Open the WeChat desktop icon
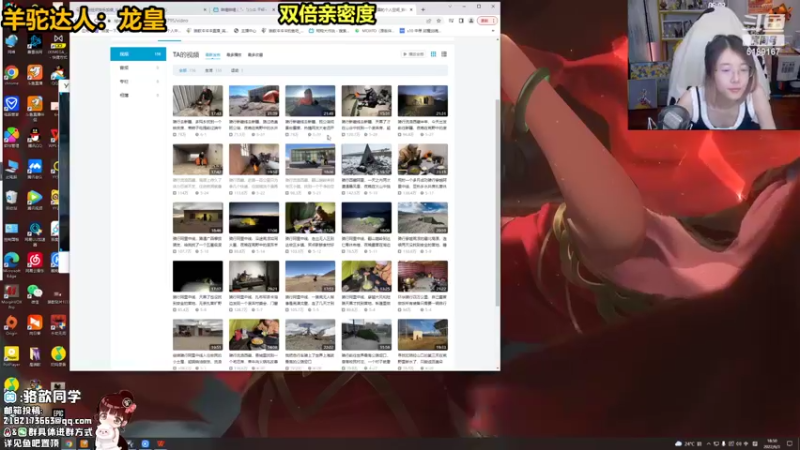Viewport: 800px width, 450px height. [35, 292]
